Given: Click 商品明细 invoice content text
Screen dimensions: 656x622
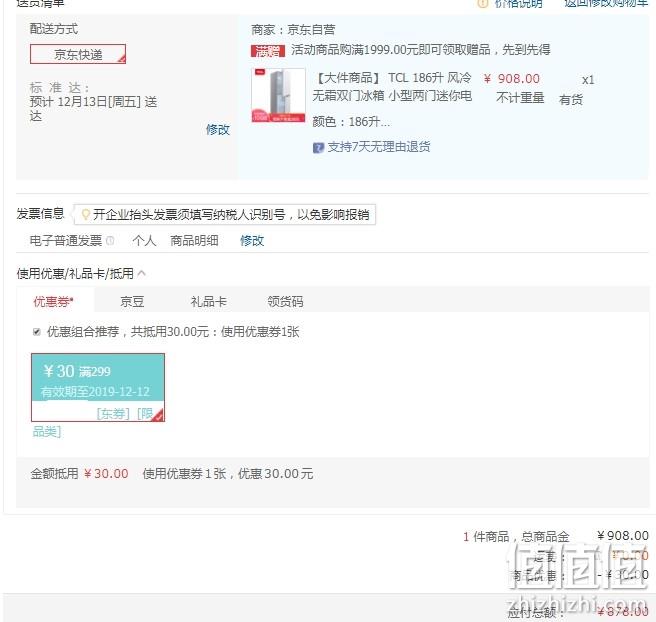Looking at the screenshot, I should point(194,241).
